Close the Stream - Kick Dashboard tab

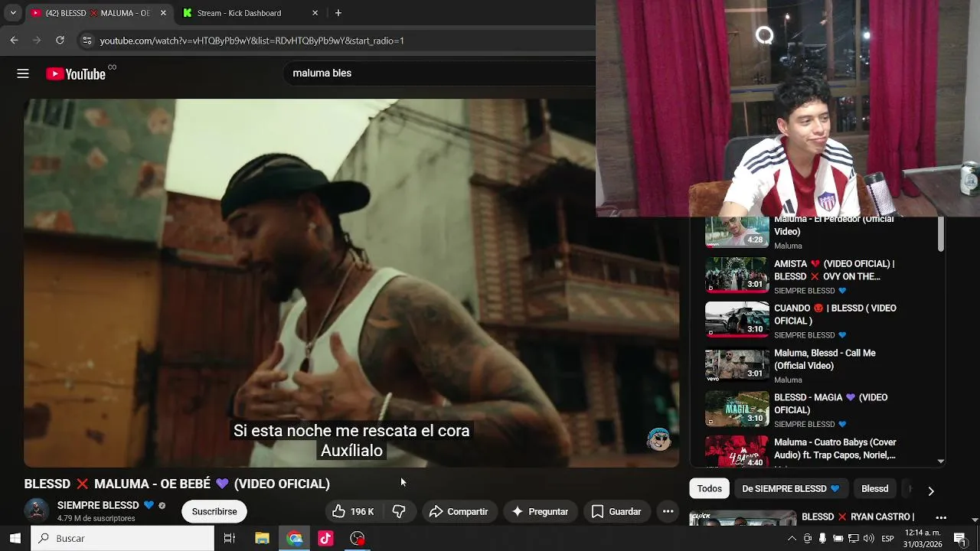[315, 13]
